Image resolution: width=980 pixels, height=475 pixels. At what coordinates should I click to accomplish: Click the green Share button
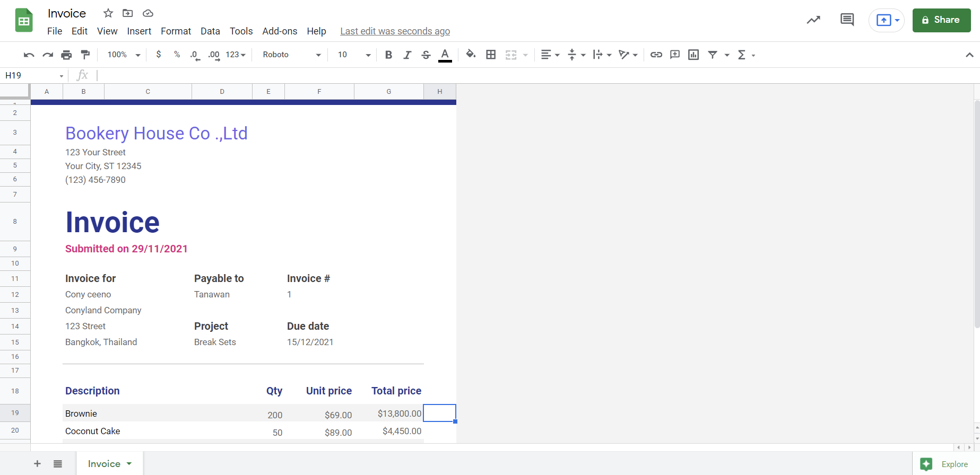pos(941,20)
